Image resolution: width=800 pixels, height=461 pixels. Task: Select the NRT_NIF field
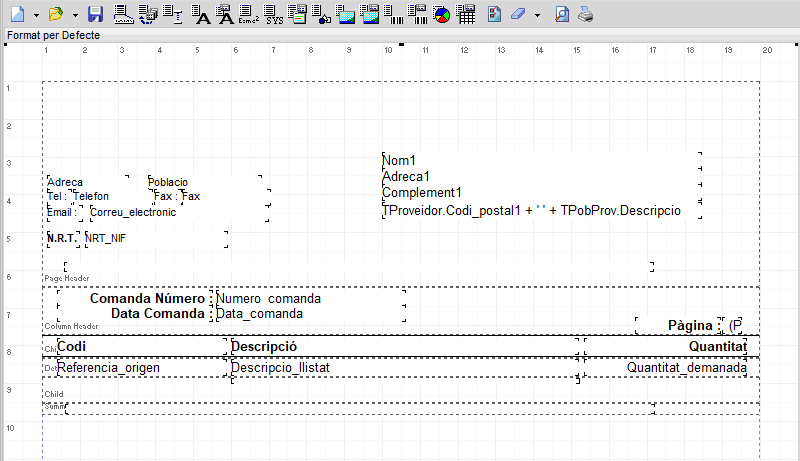pos(156,238)
